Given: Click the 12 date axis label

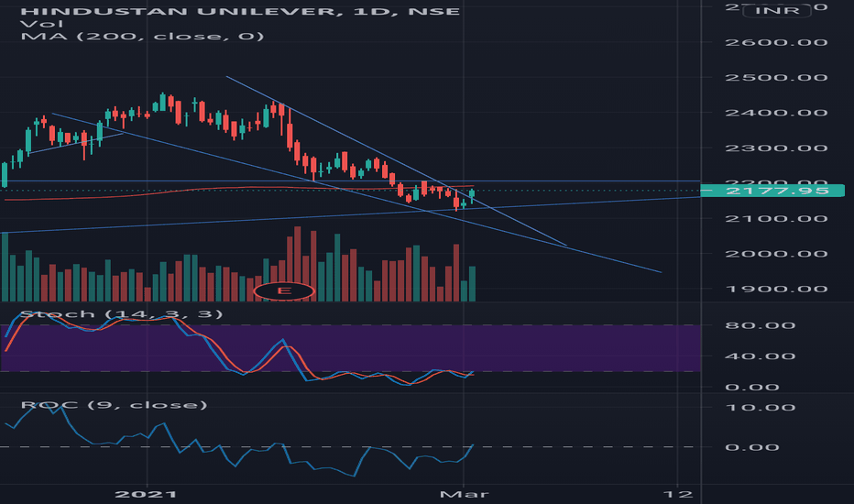Looking at the screenshot, I should click(x=678, y=494).
